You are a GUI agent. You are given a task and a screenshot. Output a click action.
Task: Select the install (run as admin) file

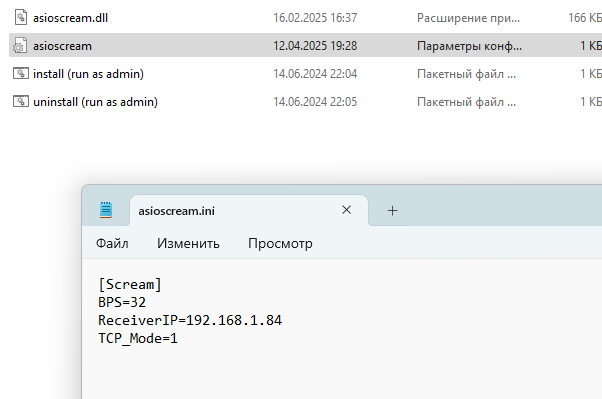click(88, 74)
